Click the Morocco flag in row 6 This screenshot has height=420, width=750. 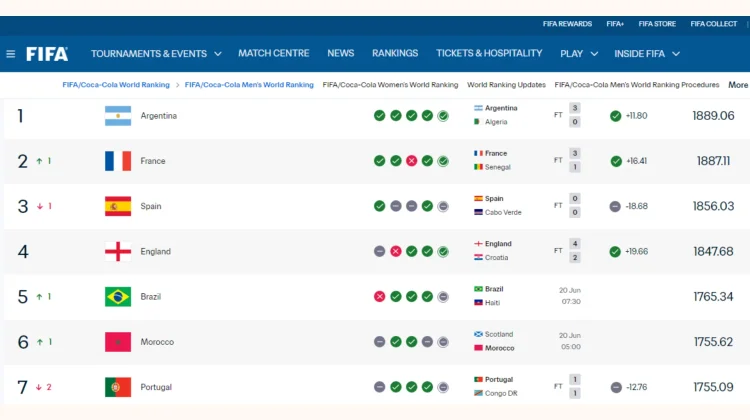(118, 342)
